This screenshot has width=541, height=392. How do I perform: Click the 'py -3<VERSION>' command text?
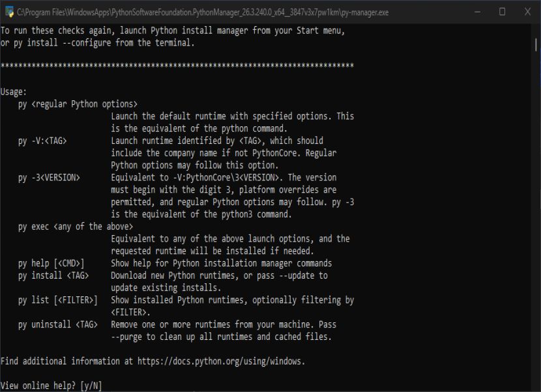click(x=49, y=178)
